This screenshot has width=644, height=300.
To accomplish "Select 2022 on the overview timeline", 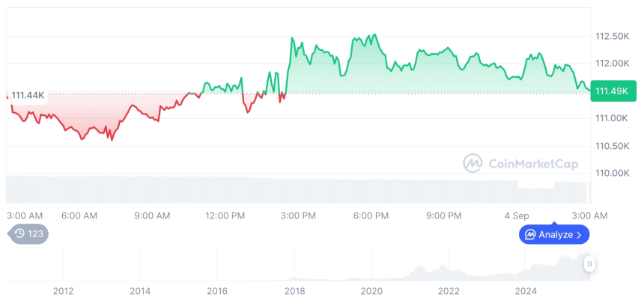I will [x=449, y=290].
